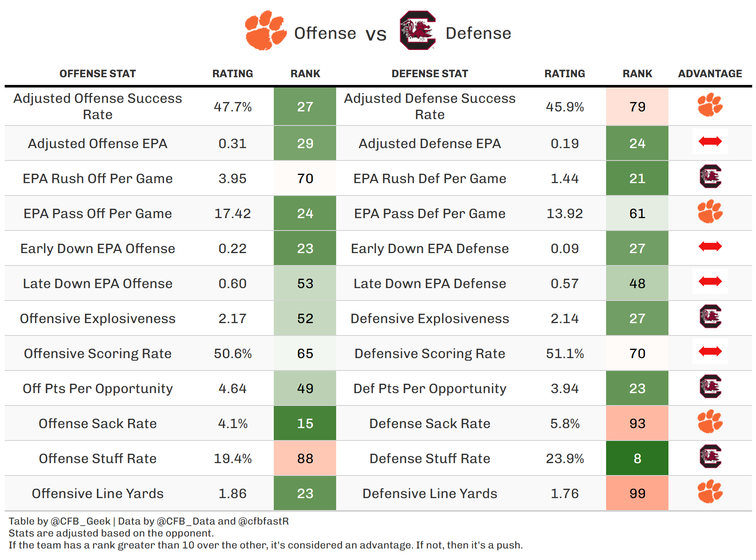The width and height of the screenshot is (756, 560).
Task: Click the OFFENSE STAT column header
Action: click(x=97, y=74)
